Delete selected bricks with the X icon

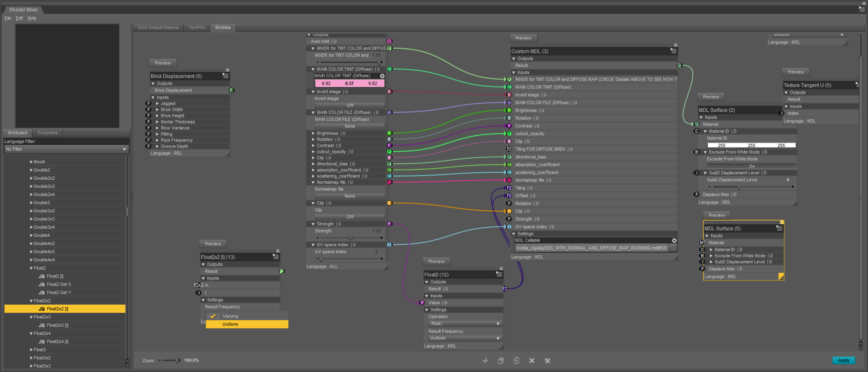tap(532, 361)
